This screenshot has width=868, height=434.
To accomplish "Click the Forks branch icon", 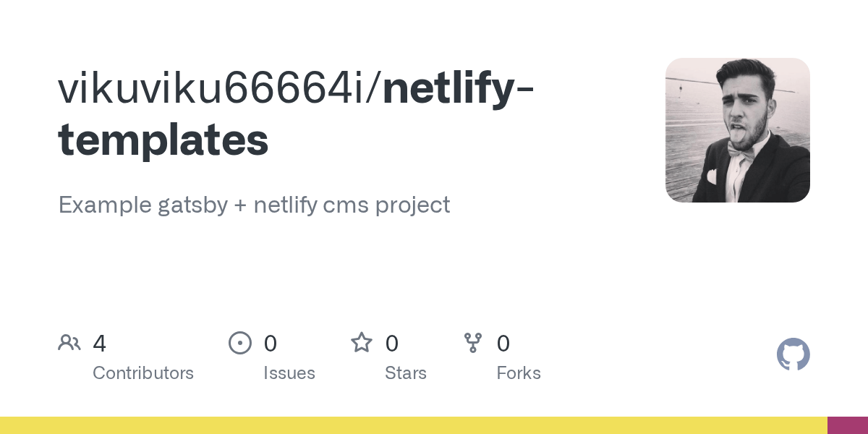I will click(473, 343).
